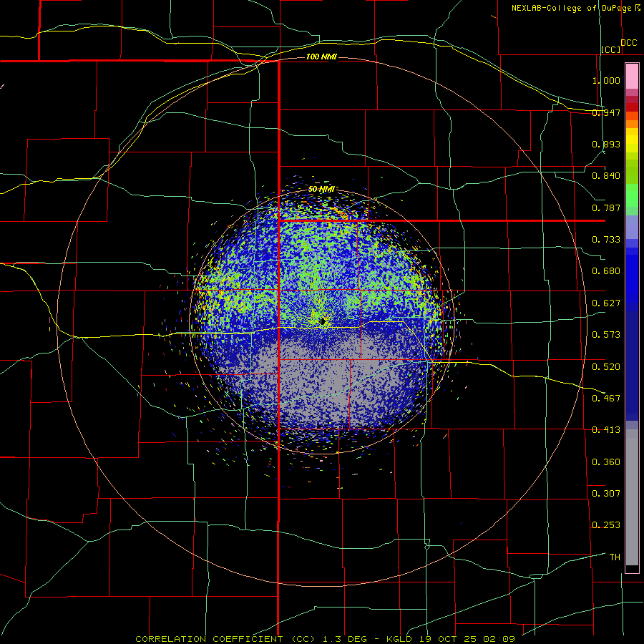
Task: Click the 50 NMI range ring label
Action: click(x=321, y=190)
